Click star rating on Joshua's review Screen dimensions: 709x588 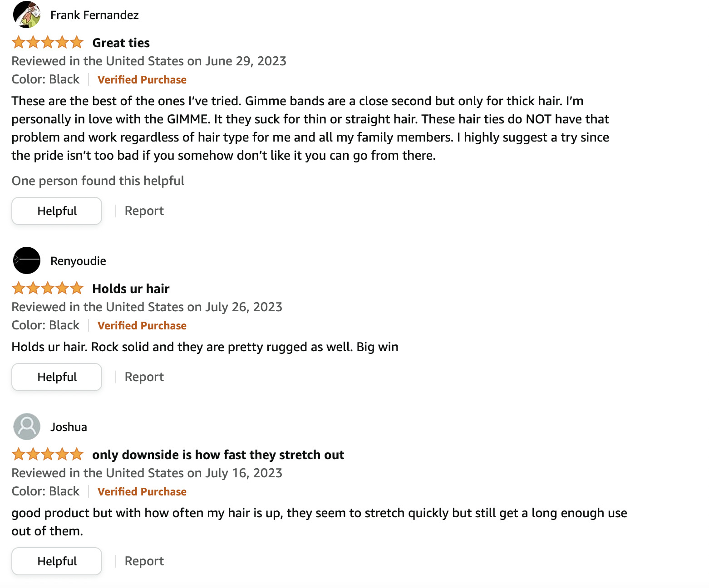(48, 455)
